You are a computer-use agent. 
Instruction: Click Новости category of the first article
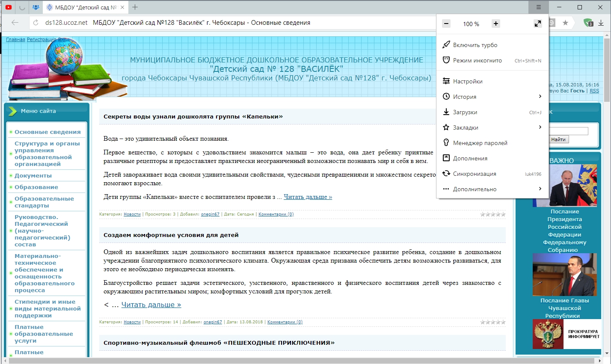(x=132, y=214)
